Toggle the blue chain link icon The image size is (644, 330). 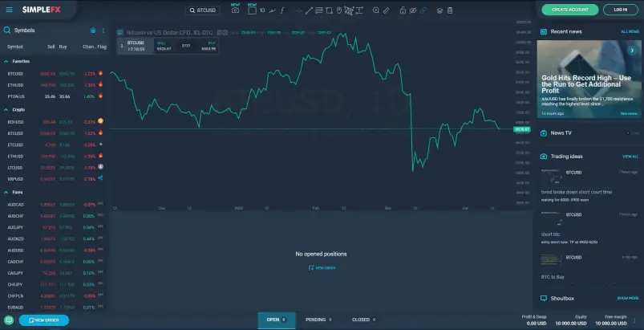tap(423, 10)
